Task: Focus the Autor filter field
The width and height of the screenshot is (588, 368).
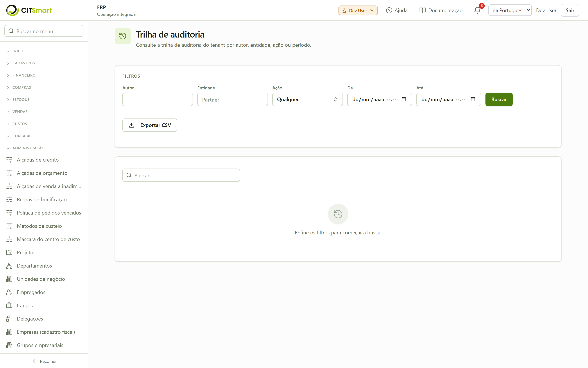Action: (x=157, y=99)
